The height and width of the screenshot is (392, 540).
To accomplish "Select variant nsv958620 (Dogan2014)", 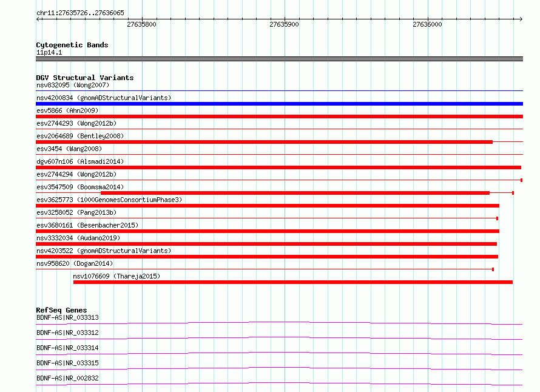I will (75, 263).
